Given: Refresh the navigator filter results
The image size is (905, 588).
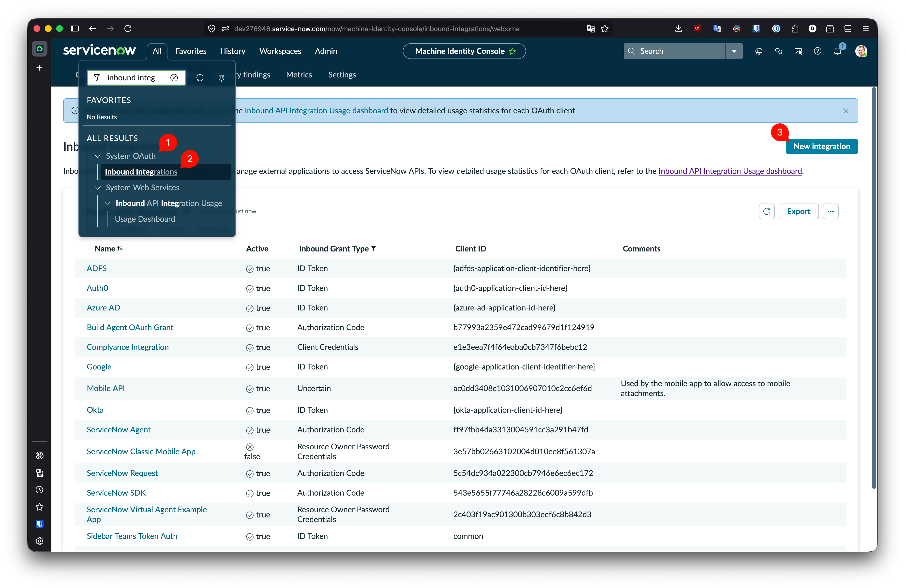Looking at the screenshot, I should 200,78.
